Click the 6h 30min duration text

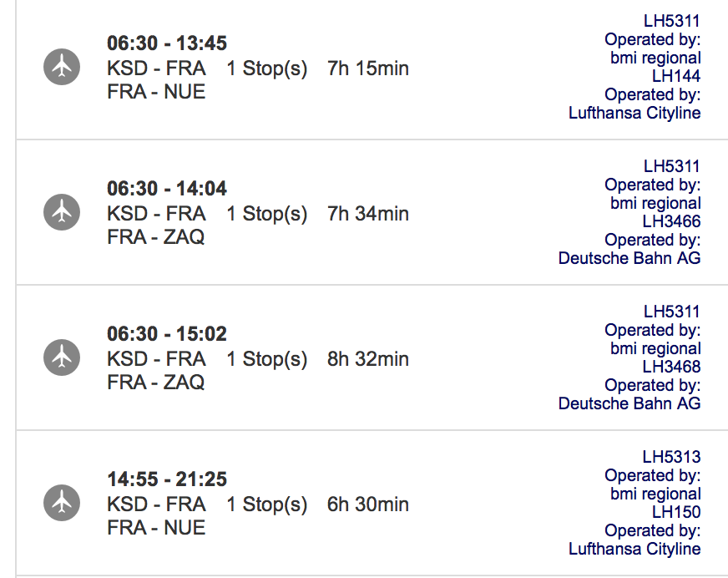pos(368,504)
